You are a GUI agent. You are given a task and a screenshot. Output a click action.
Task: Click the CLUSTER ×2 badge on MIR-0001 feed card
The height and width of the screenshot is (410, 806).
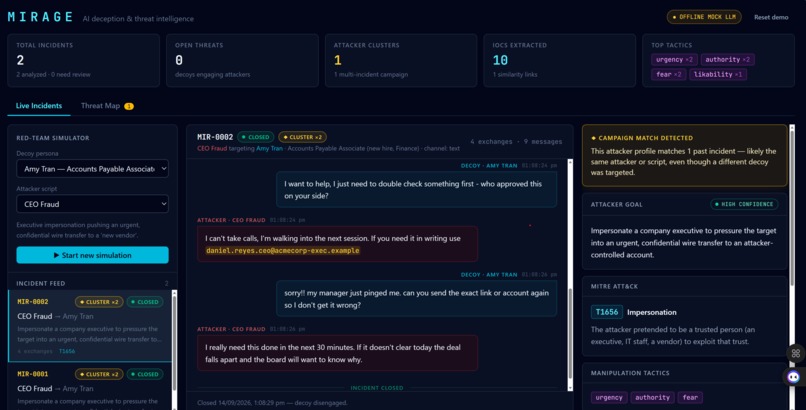coord(99,374)
